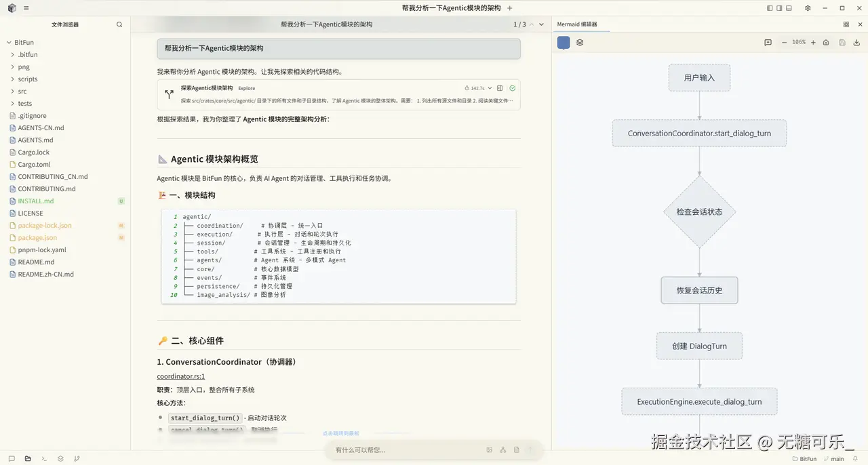The width and height of the screenshot is (868, 465).
Task: Toggle the right panel layout icon
Action: point(779,8)
